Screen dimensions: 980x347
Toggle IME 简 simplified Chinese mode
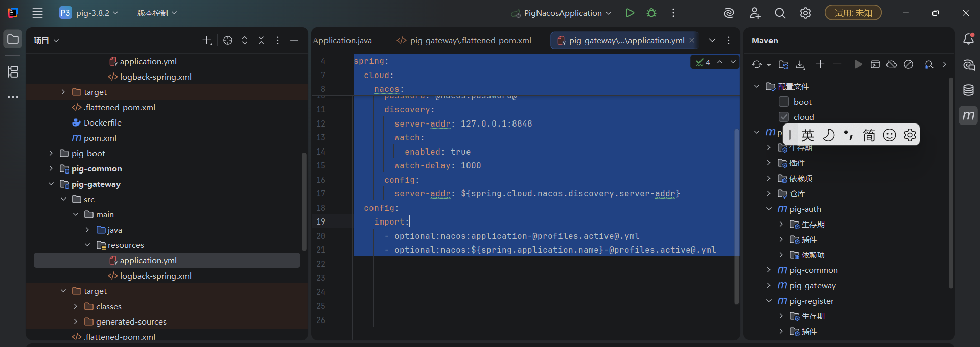click(x=869, y=135)
